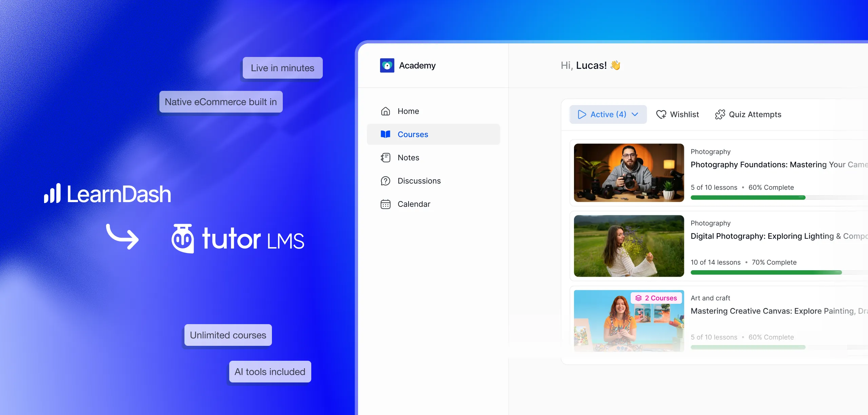
Task: Open the photographer with camera thumbnail
Action: click(x=629, y=173)
